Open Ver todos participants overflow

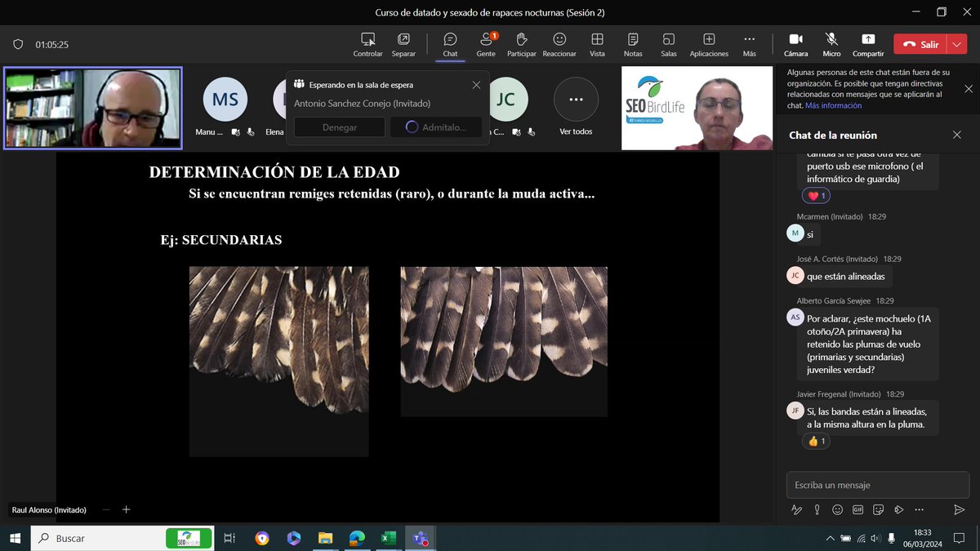(x=576, y=99)
